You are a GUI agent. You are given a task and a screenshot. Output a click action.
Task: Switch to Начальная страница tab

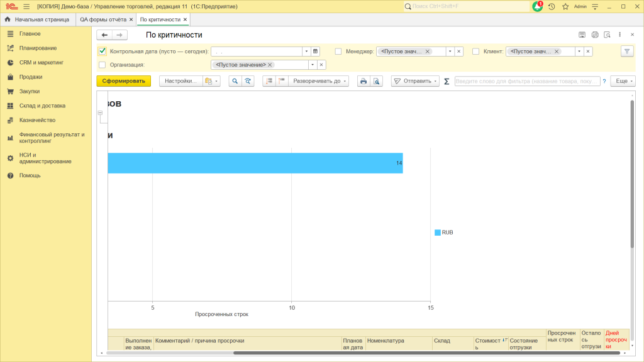tap(37, 19)
